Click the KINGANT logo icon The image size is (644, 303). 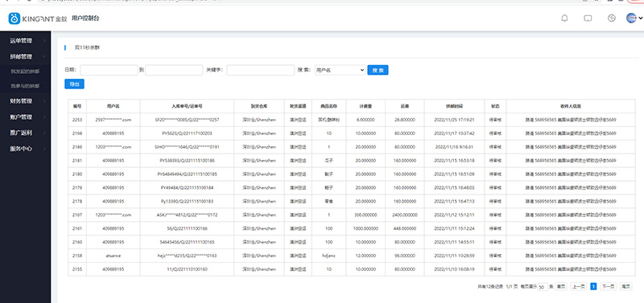(14, 18)
